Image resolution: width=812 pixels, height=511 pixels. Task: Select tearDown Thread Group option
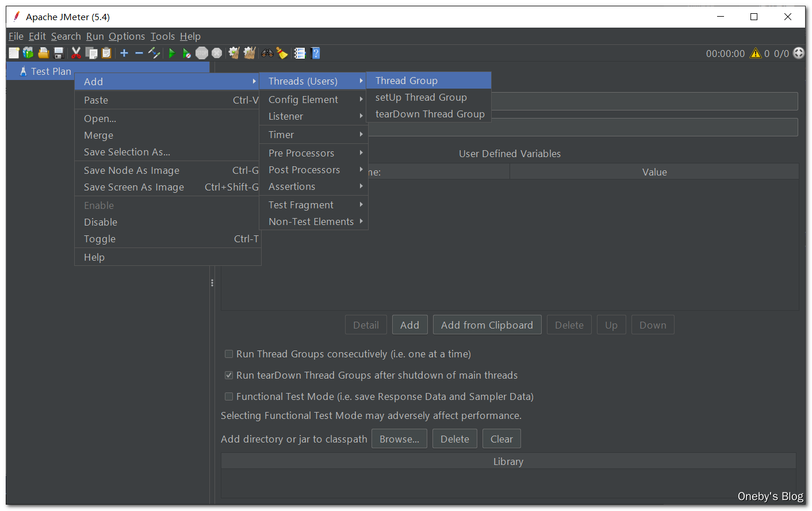429,114
